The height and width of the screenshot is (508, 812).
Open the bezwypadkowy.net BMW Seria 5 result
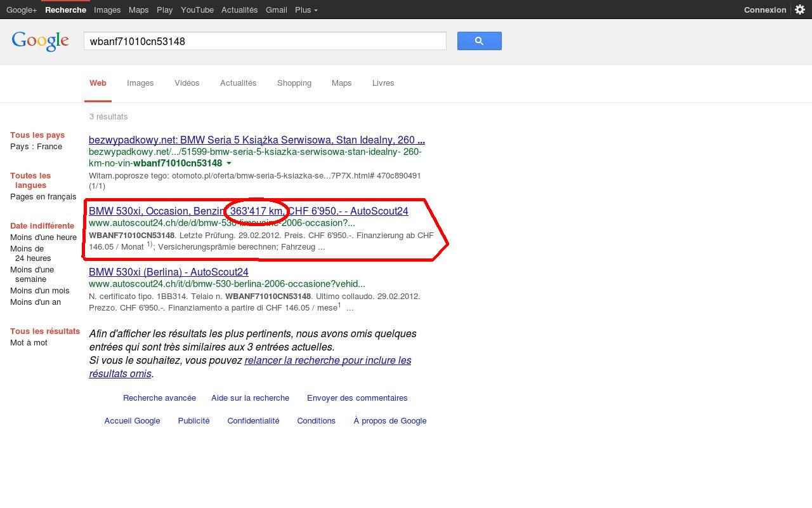[x=257, y=140]
